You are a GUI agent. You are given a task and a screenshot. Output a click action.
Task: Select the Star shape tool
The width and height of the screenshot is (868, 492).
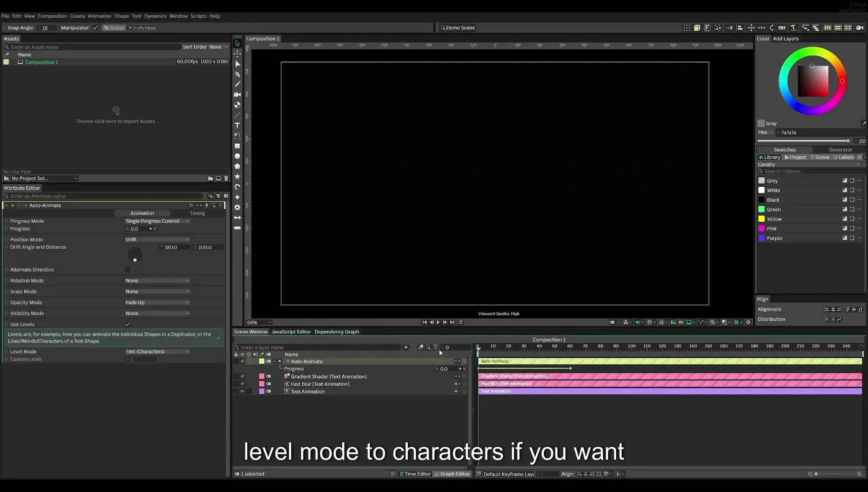click(237, 176)
